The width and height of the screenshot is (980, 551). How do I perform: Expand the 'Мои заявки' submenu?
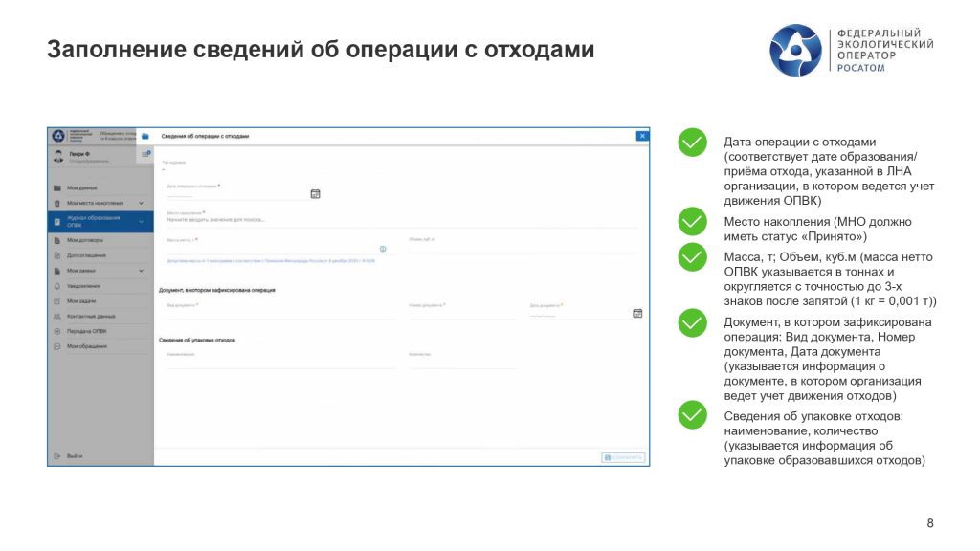142,271
